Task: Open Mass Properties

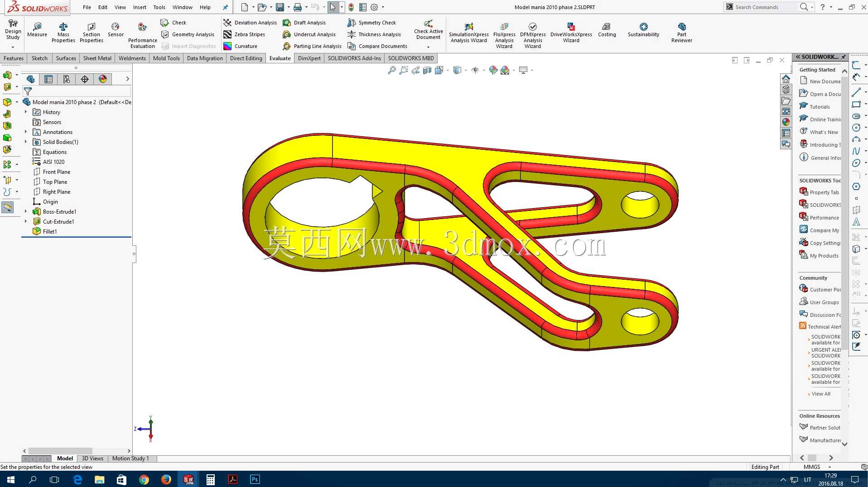Action: coord(63,33)
